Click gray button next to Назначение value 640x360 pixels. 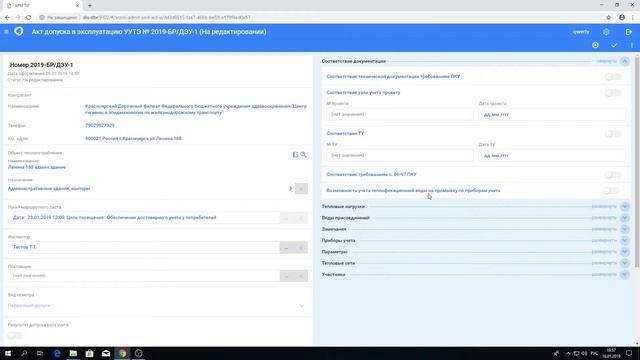pyautogui.click(x=301, y=189)
